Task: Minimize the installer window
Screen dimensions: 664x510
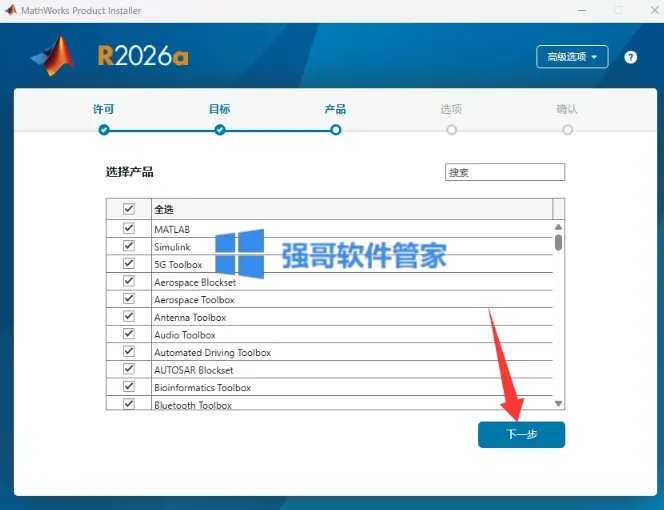Action: pyautogui.click(x=582, y=10)
